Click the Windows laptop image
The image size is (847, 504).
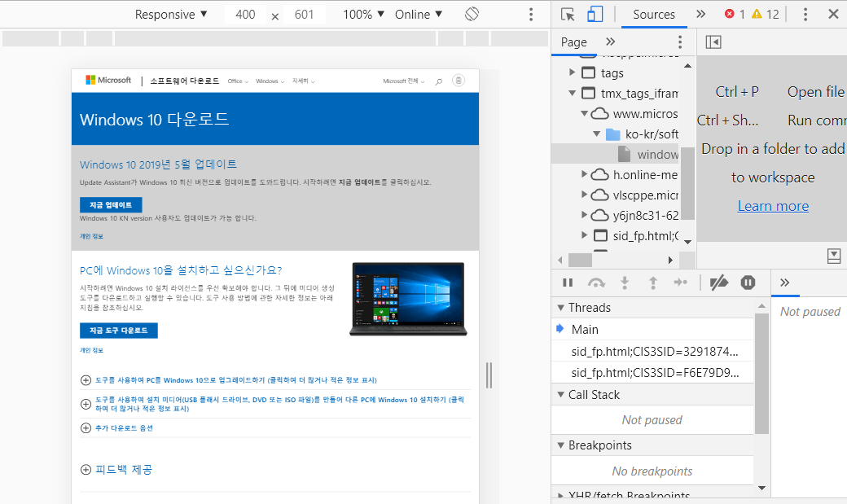(x=408, y=299)
